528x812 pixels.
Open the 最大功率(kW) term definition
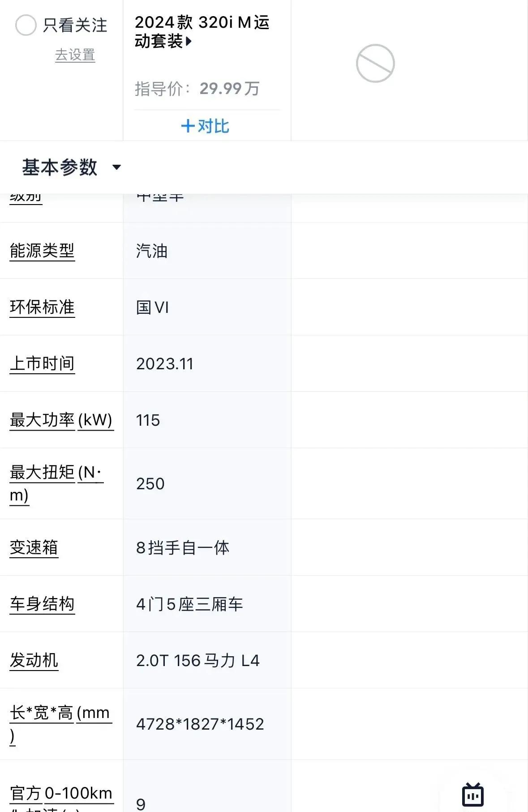coord(61,420)
